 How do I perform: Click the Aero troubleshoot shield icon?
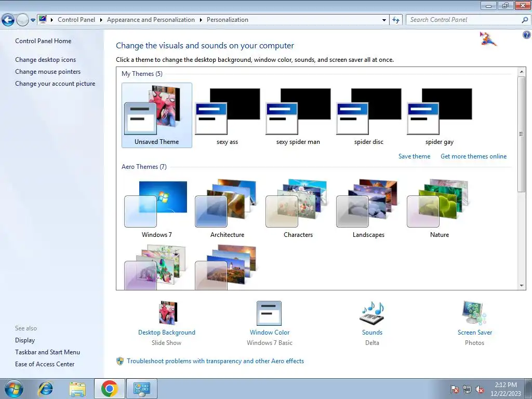point(120,361)
